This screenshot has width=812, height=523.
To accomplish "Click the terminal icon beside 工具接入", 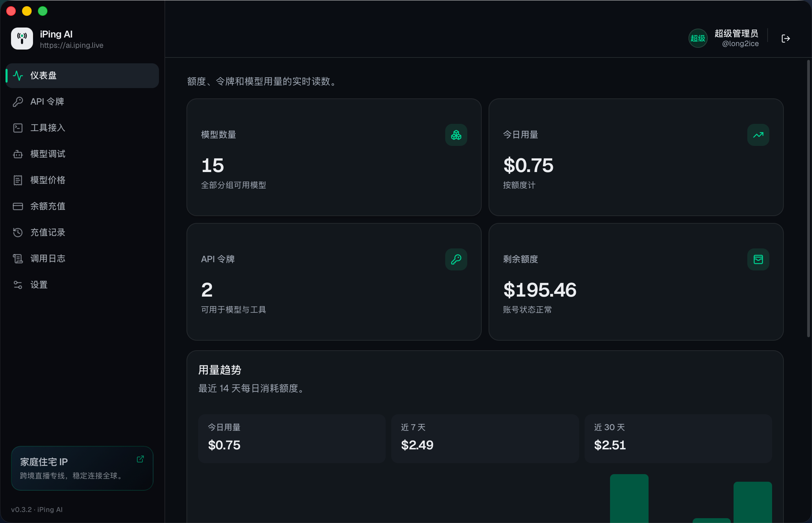I will pos(18,128).
